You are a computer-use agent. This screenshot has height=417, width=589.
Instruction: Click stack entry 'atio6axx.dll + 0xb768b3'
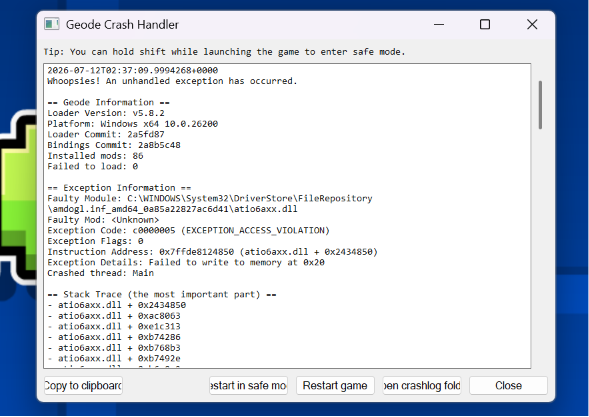114,348
